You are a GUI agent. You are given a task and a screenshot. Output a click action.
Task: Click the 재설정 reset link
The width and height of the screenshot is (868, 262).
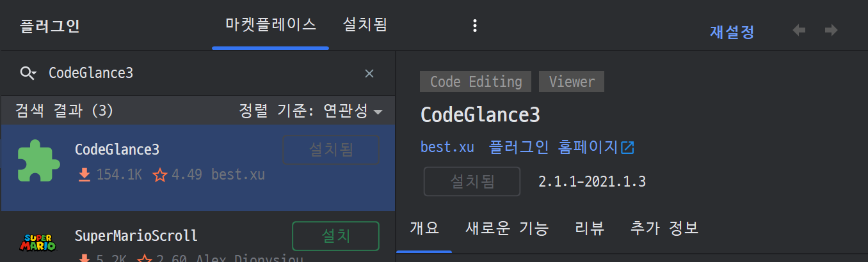click(732, 32)
